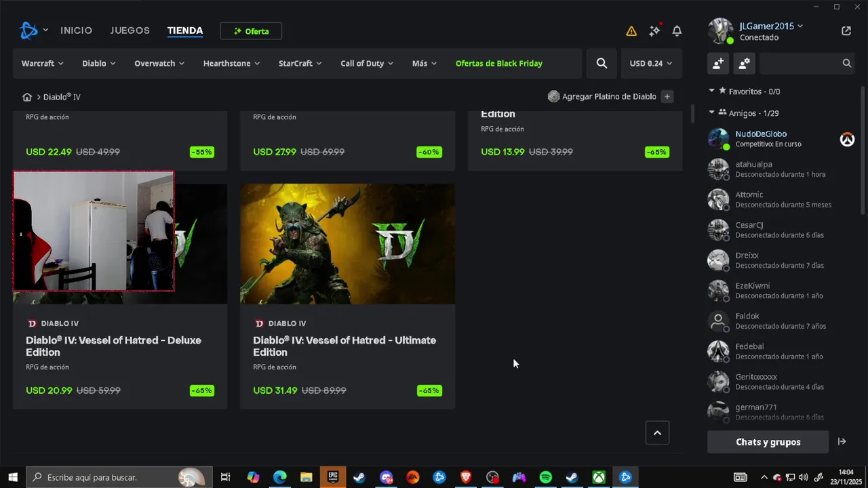The height and width of the screenshot is (488, 868).
Task: Collapse the social panel with the arrow icon
Action: (842, 442)
